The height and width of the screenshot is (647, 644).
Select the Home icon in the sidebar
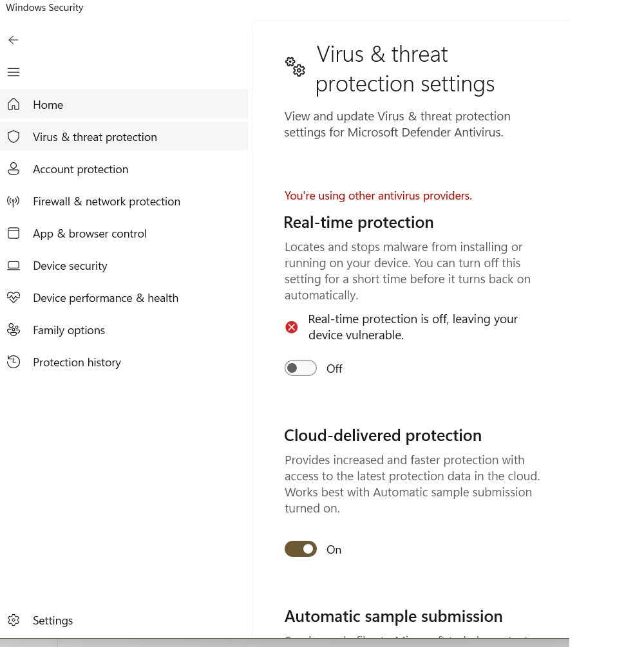(x=14, y=104)
